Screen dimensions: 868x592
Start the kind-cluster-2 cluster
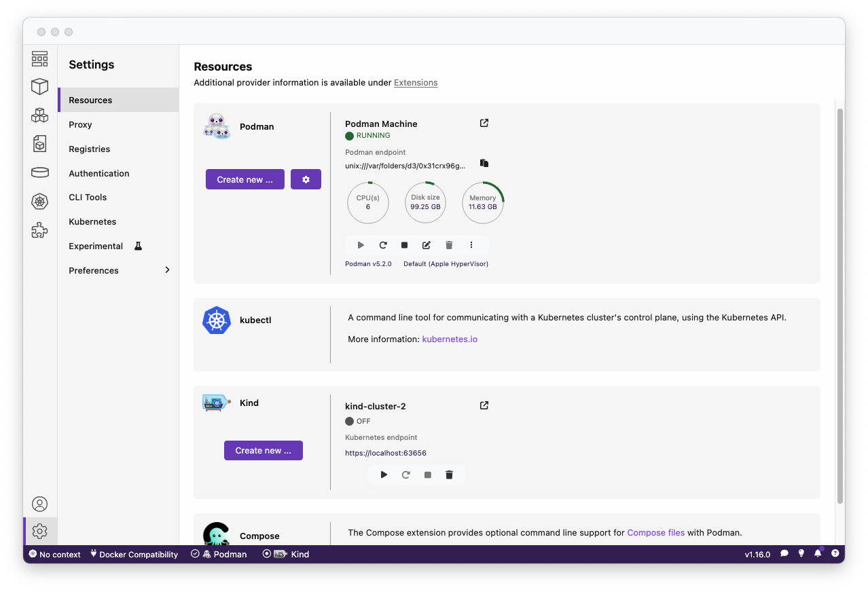(384, 475)
